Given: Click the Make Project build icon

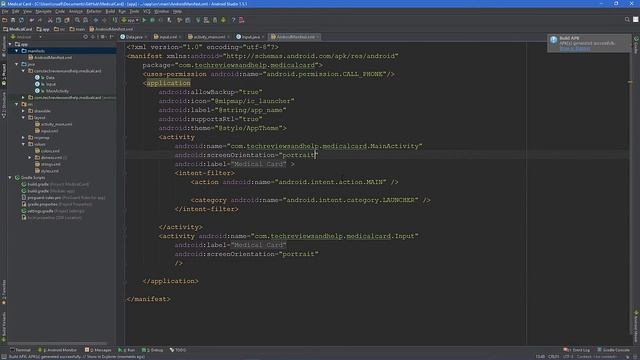Looking at the screenshot, I should pyautogui.click(x=115, y=20).
